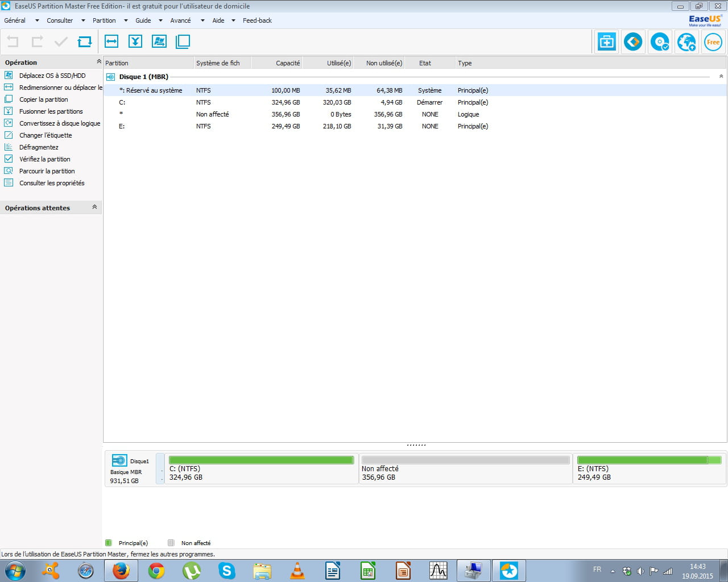
Task: Collapse the Disque 1 (MBR) group
Action: (x=721, y=76)
